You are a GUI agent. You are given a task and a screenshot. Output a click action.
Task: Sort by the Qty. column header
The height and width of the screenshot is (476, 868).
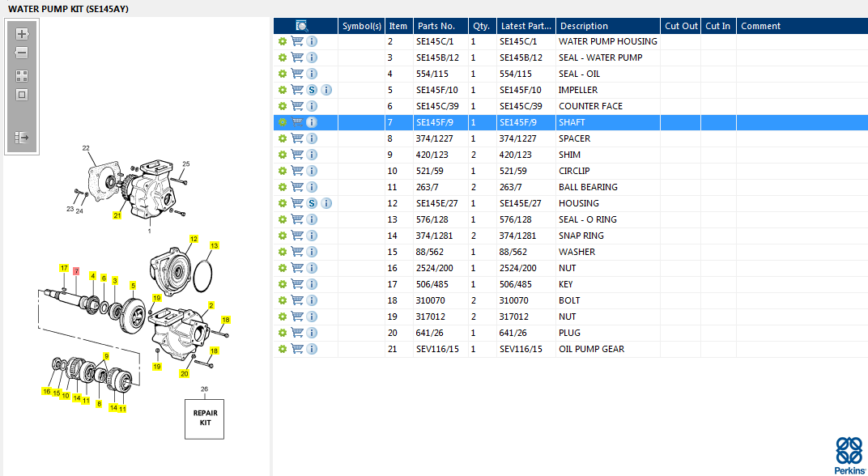pyautogui.click(x=482, y=26)
